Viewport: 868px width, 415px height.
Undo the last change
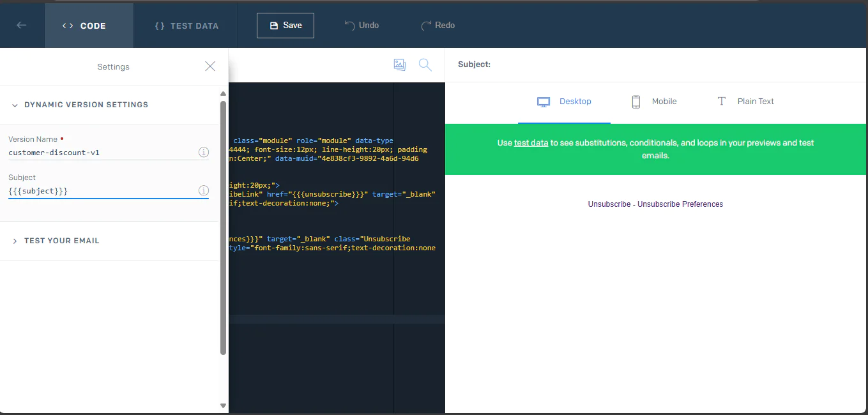(362, 25)
